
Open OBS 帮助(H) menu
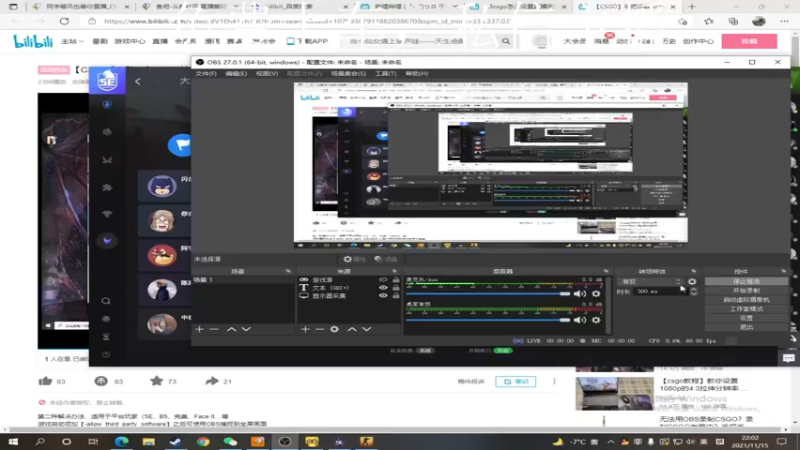(417, 73)
